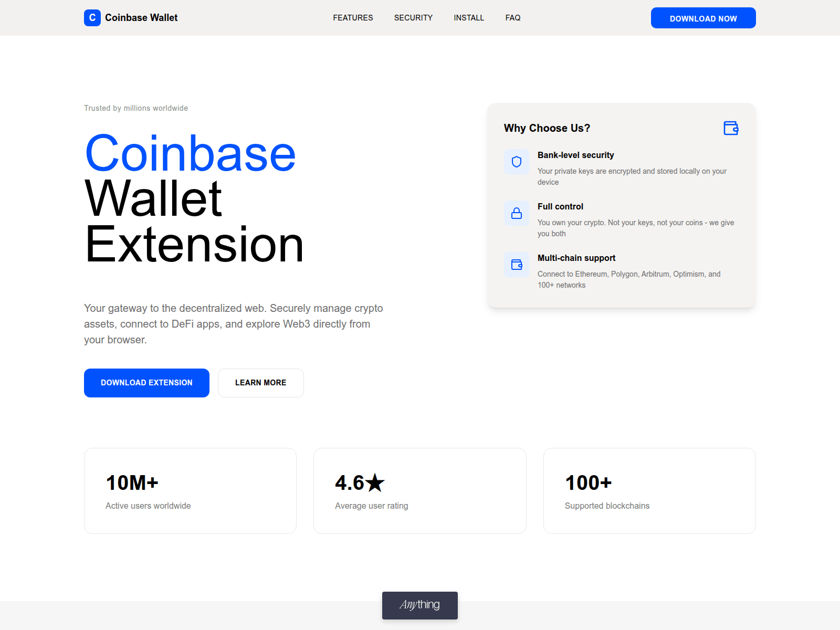Click the 'Why Choose Us?' heading
The image size is (840, 630).
click(547, 128)
